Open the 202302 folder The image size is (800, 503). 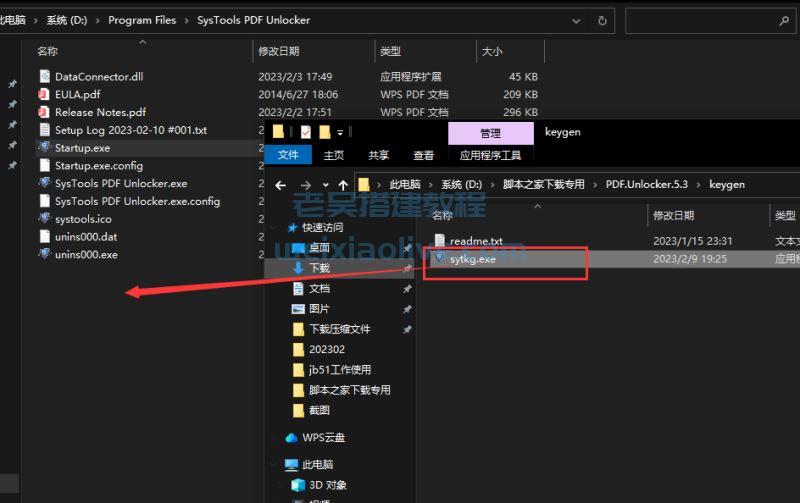coord(319,349)
